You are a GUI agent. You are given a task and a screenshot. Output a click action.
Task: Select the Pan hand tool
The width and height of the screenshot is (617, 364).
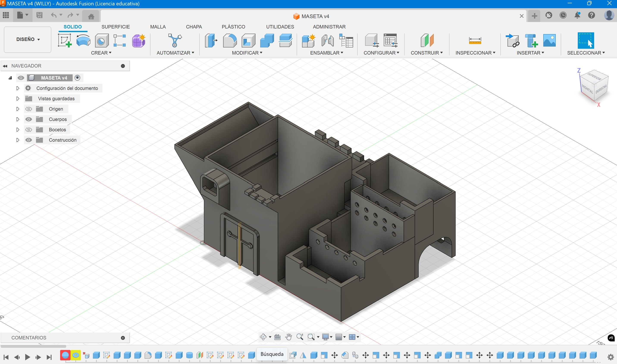click(x=289, y=337)
